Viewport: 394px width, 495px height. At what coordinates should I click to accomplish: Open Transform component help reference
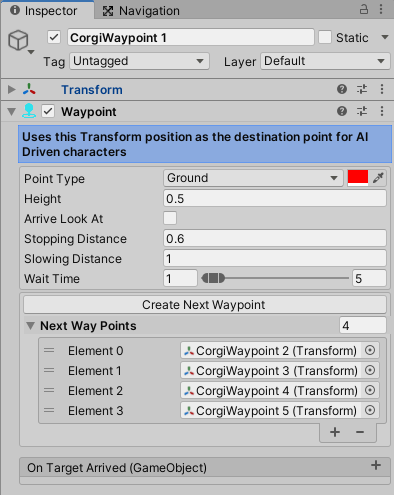point(342,89)
